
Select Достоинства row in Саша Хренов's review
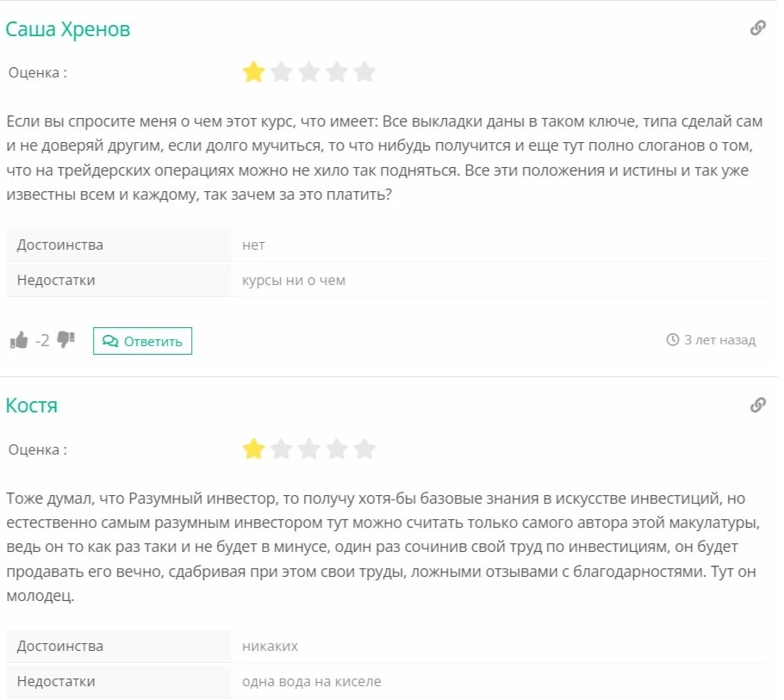click(386, 245)
